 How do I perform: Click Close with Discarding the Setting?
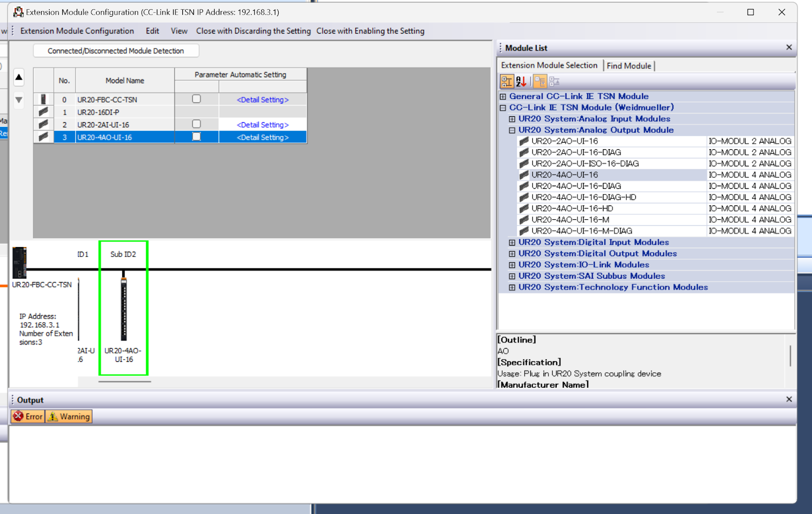(x=253, y=31)
